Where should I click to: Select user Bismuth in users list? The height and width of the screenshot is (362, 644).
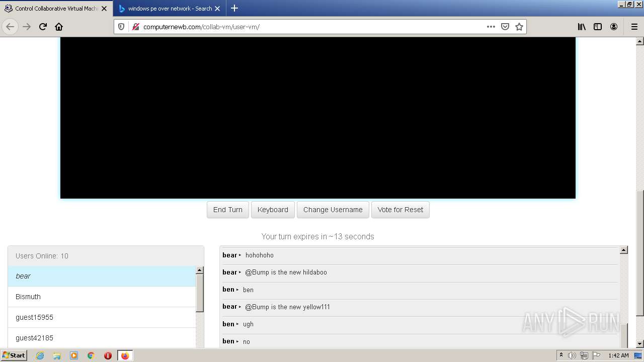[102, 297]
